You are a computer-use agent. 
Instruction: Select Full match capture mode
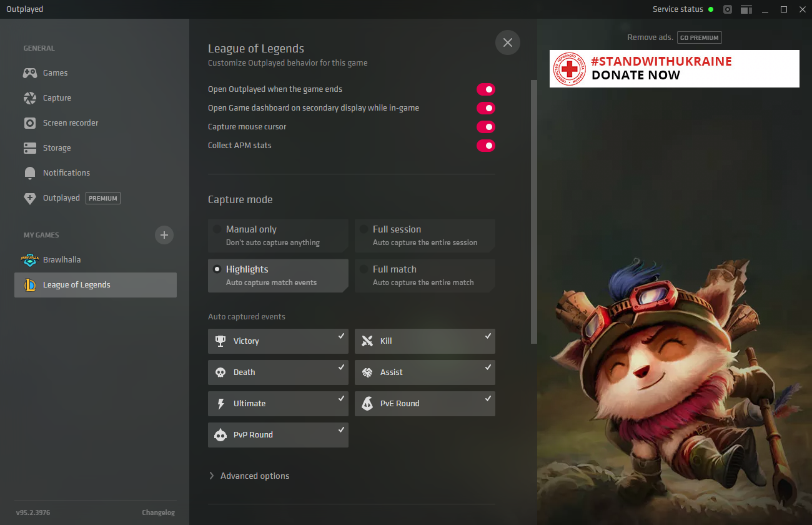425,276
